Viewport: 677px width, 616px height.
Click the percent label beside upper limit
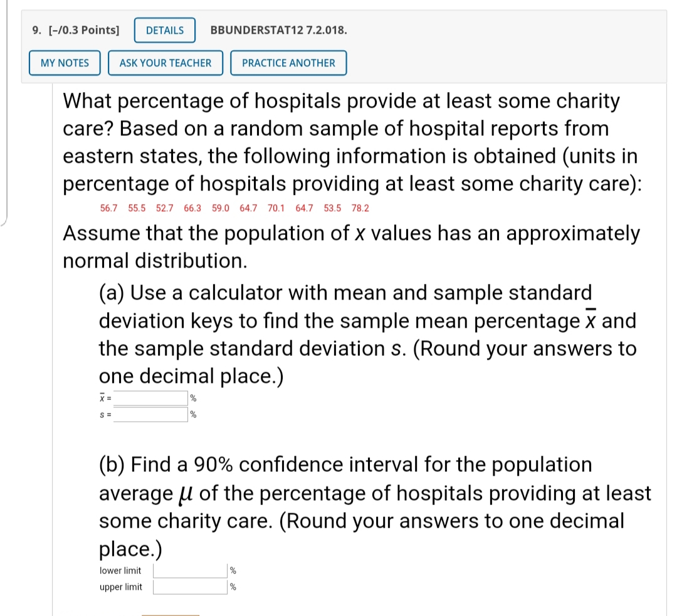click(x=233, y=587)
